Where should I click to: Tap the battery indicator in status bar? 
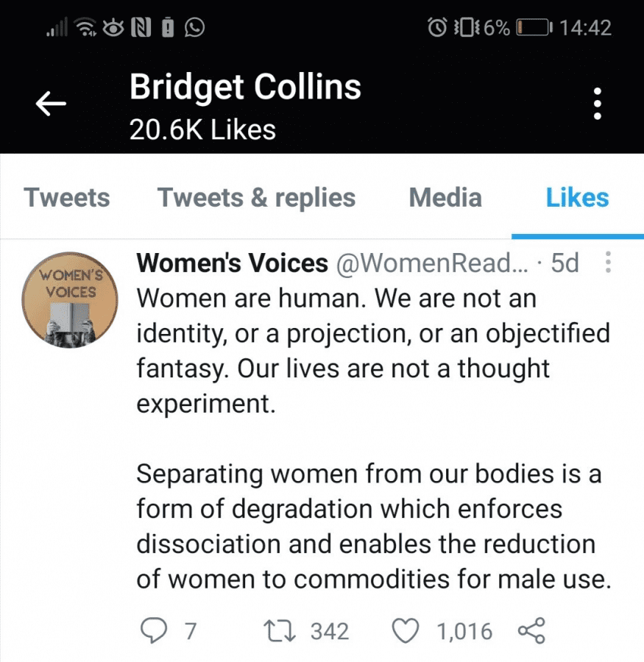point(534,28)
